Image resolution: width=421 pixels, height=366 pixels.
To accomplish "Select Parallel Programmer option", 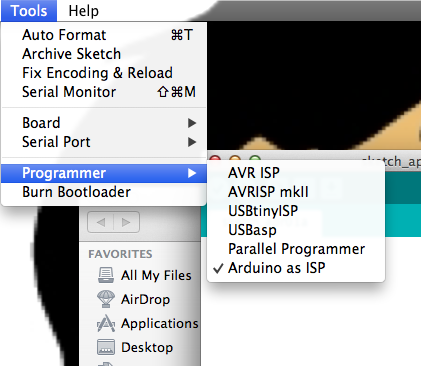I will (x=296, y=249).
